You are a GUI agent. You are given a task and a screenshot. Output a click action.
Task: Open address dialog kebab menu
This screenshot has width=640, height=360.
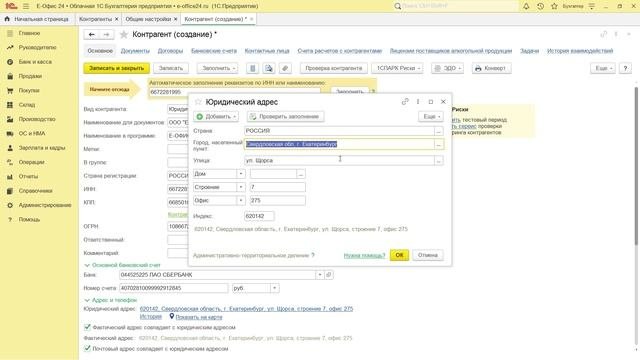point(418,102)
